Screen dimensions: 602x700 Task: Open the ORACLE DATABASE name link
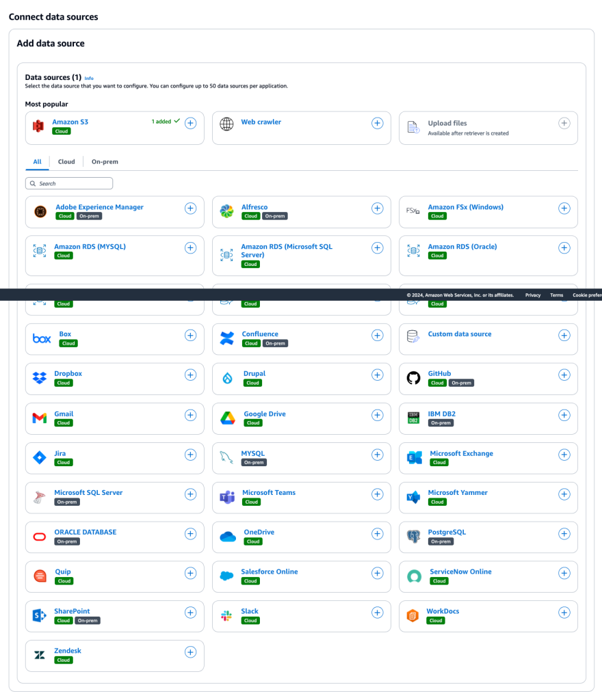point(86,532)
